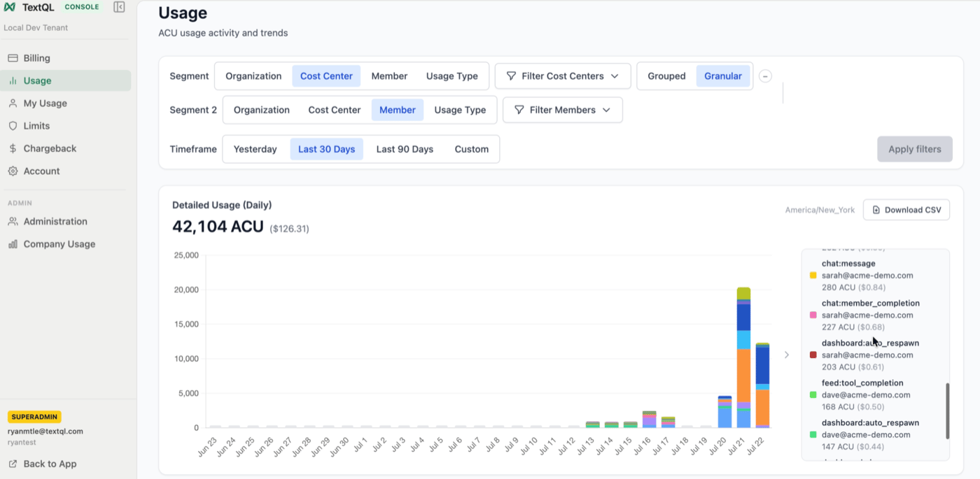
Task: Click the dark red sarah dashboard:auto_respawn swatch
Action: [x=813, y=355]
